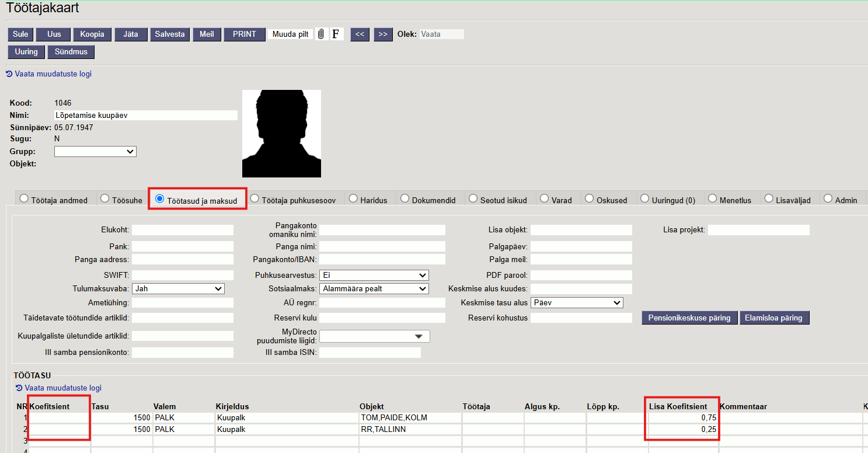This screenshot has width=868, height=453.
Task: Select the Töösuhe radio tab
Action: tap(105, 199)
